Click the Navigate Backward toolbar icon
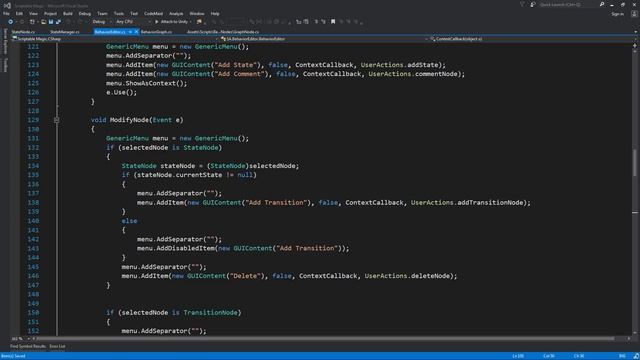640x360 pixels. point(10,22)
